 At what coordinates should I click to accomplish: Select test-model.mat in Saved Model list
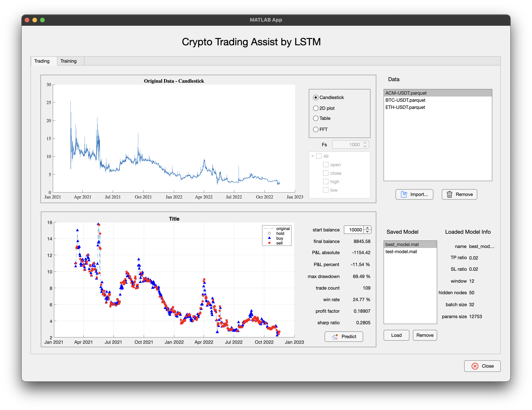(401, 251)
